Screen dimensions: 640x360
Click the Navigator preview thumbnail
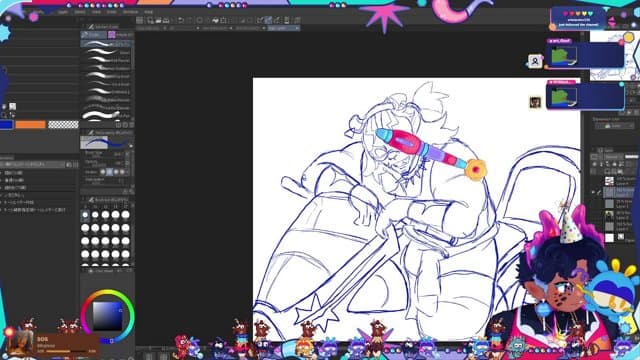click(x=614, y=56)
